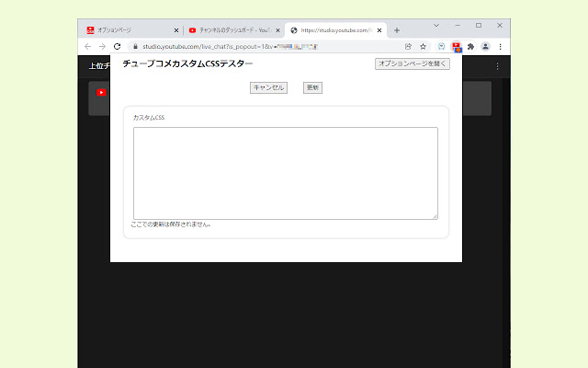
Task: Click the 更新 button
Action: pyautogui.click(x=312, y=88)
